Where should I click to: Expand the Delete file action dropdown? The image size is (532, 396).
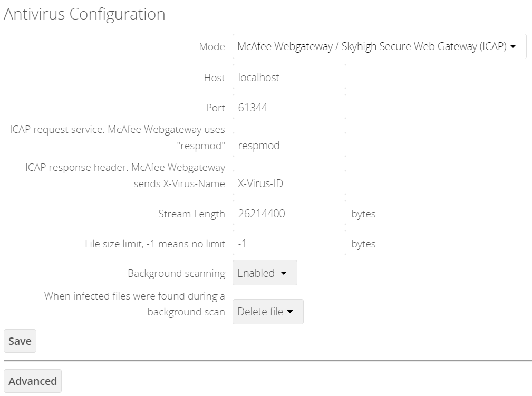(268, 312)
